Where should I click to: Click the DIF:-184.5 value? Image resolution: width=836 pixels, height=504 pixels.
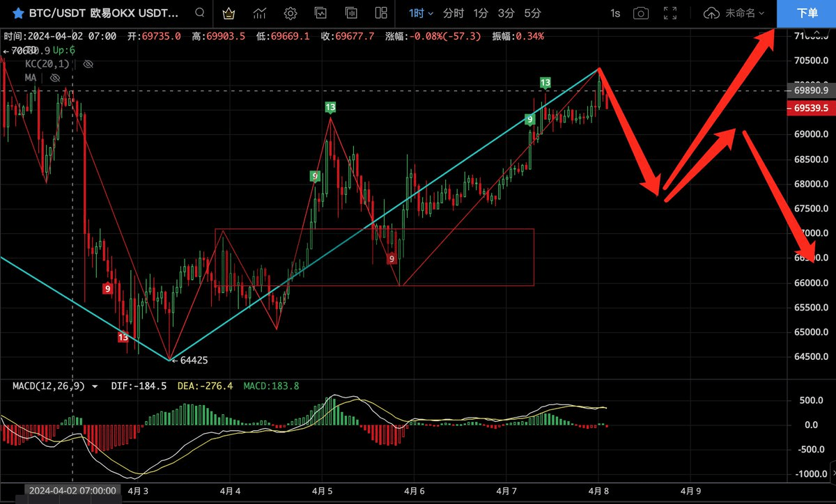coord(139,386)
